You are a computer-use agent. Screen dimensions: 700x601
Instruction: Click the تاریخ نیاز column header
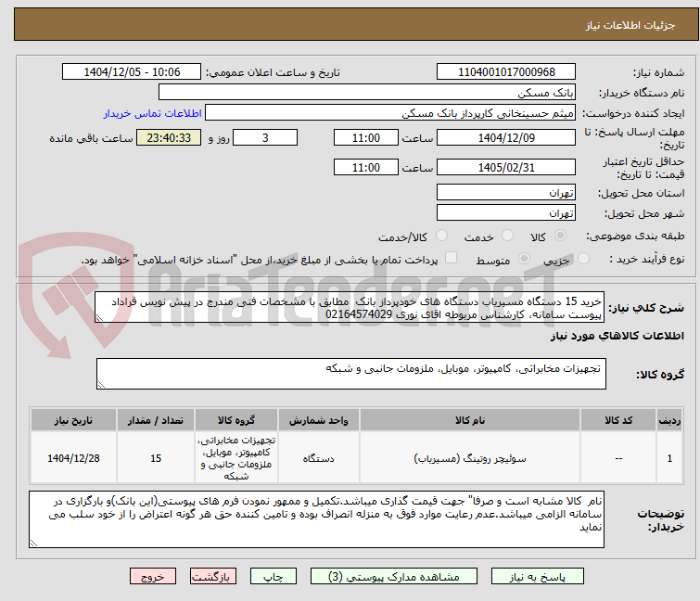coord(73,420)
